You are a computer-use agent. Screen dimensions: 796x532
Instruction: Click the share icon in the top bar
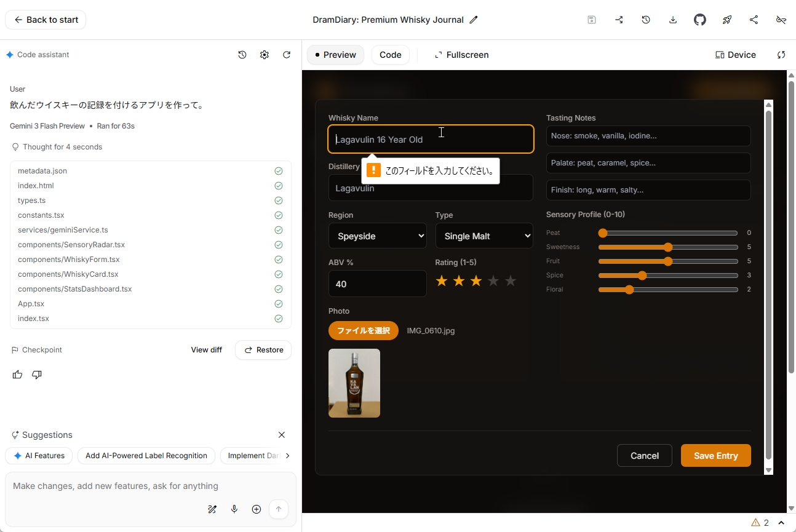[754, 20]
